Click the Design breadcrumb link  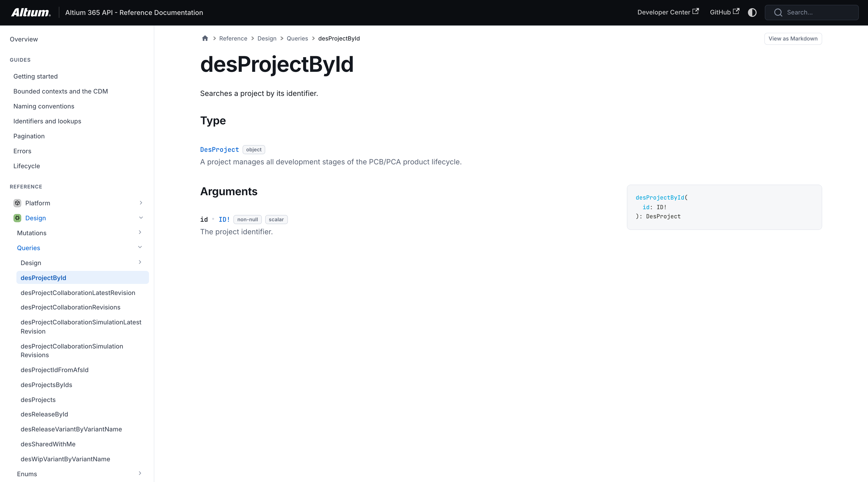pyautogui.click(x=267, y=38)
